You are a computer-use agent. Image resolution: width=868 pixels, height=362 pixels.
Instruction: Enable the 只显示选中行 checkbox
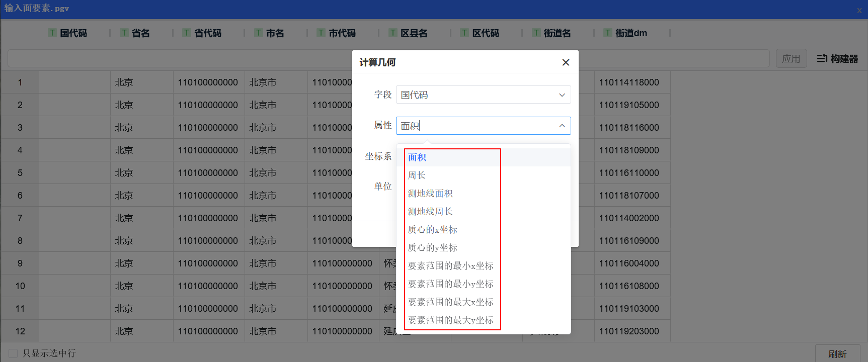click(x=14, y=353)
